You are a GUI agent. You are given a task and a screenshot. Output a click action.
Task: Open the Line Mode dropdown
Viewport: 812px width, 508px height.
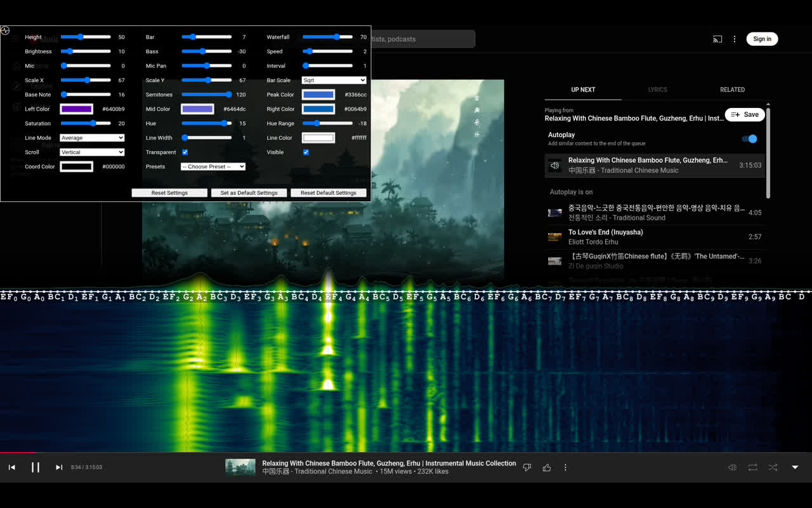tap(92, 138)
